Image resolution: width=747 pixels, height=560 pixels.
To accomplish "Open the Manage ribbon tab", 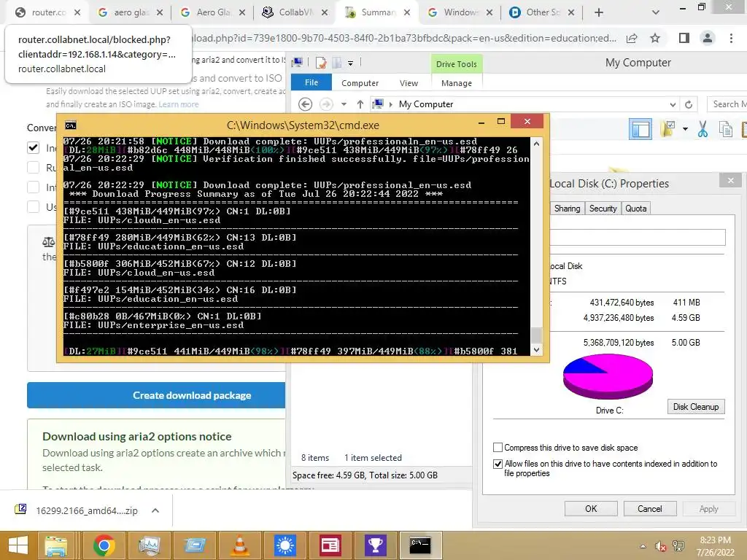I will pos(457,83).
